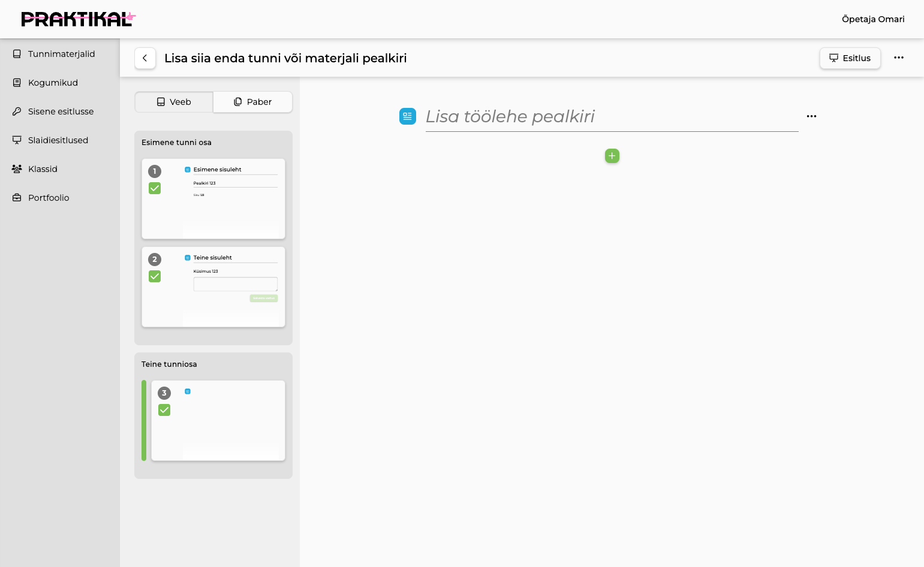Open the Õpetaja Omari user menu
This screenshot has width=924, height=567.
pyautogui.click(x=873, y=19)
